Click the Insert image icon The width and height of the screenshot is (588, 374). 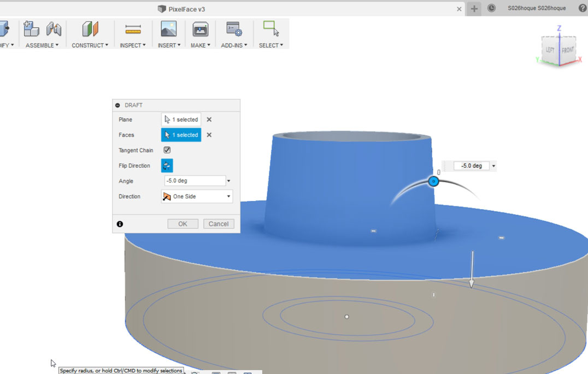[169, 29]
